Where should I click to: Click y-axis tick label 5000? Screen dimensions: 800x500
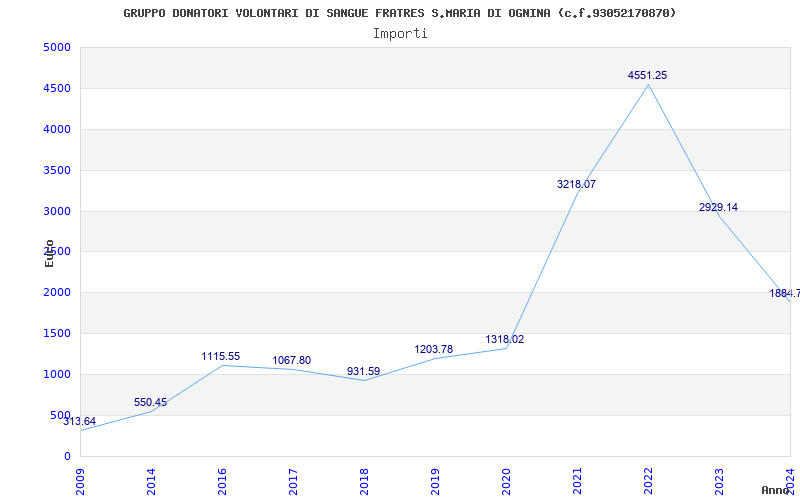[57, 47]
